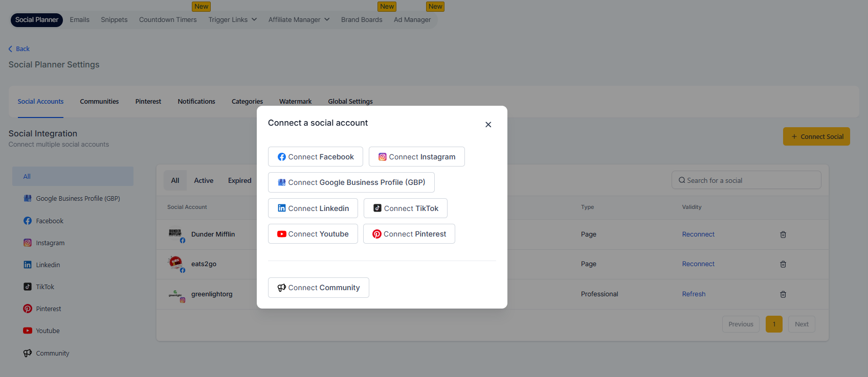Click Connect Youtube button
Image resolution: width=868 pixels, height=377 pixels.
click(313, 234)
